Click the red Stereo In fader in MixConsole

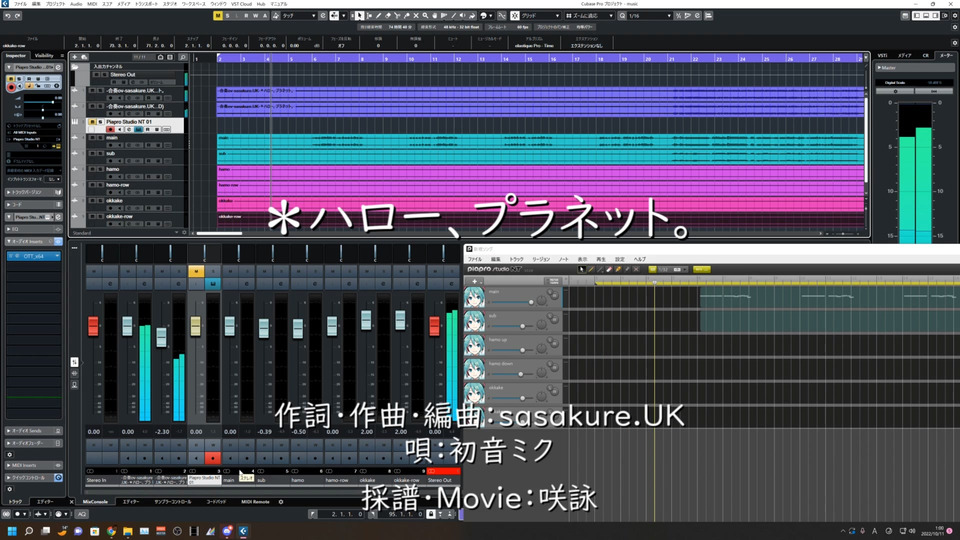tap(93, 326)
